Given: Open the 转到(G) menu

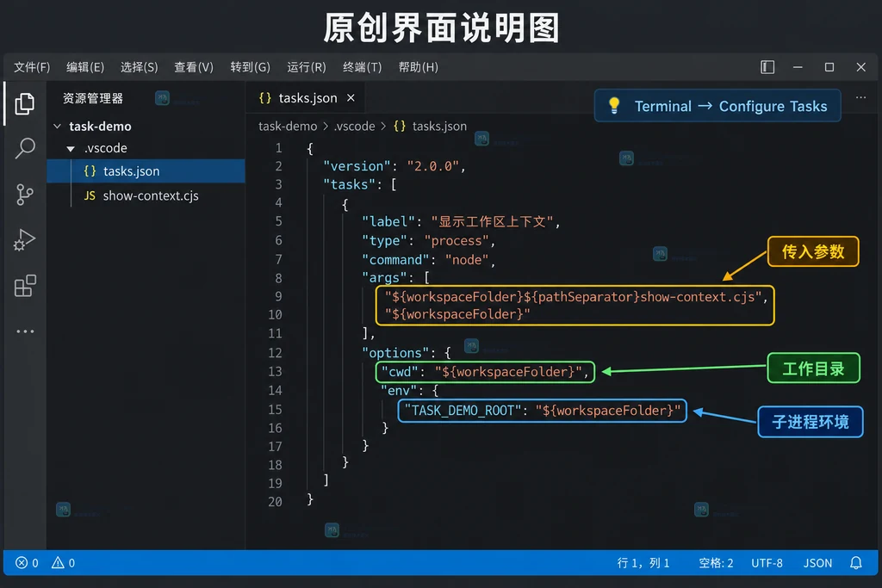Looking at the screenshot, I should 251,67.
